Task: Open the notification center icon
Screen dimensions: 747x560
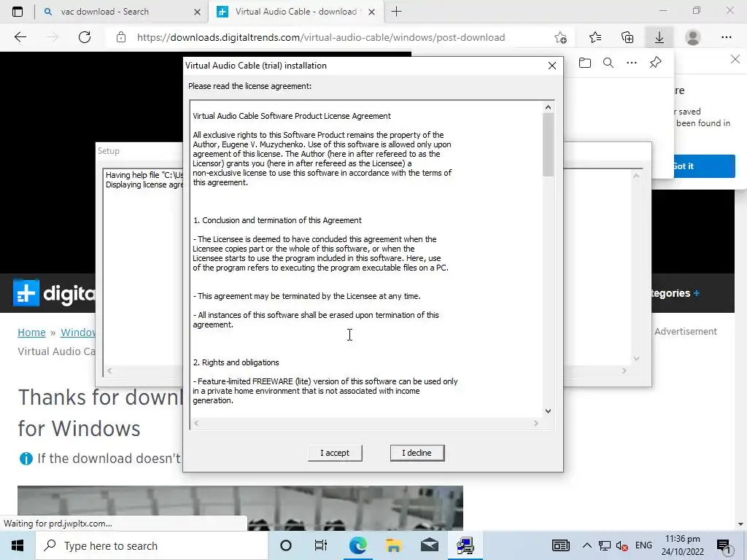Action: click(724, 545)
